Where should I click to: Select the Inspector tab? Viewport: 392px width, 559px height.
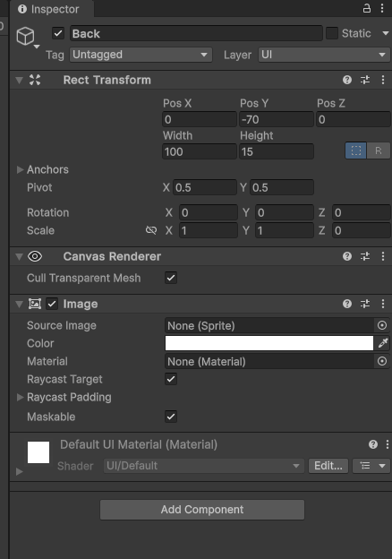49,9
